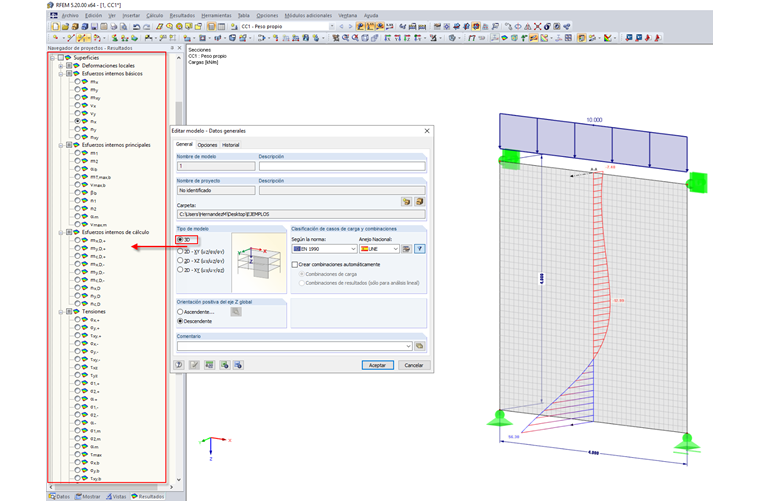Go to next load case arrow
The image size is (760, 501).
pos(350,27)
